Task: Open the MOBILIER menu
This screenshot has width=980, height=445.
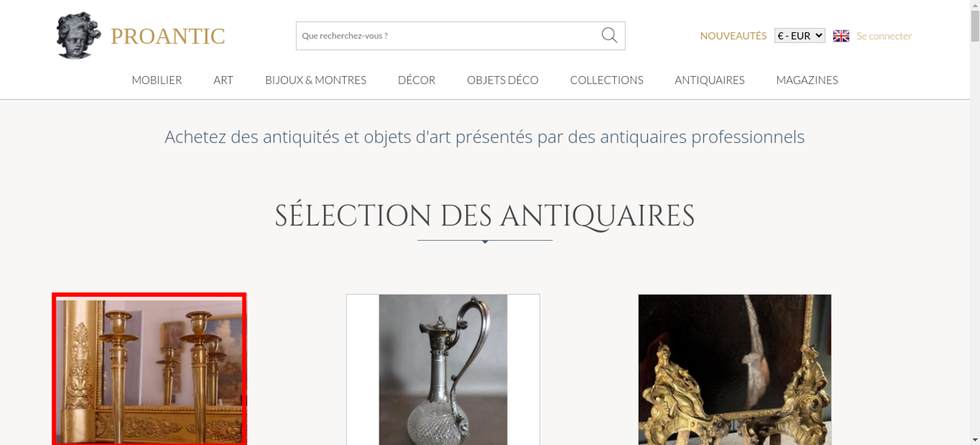Action: coord(157,80)
